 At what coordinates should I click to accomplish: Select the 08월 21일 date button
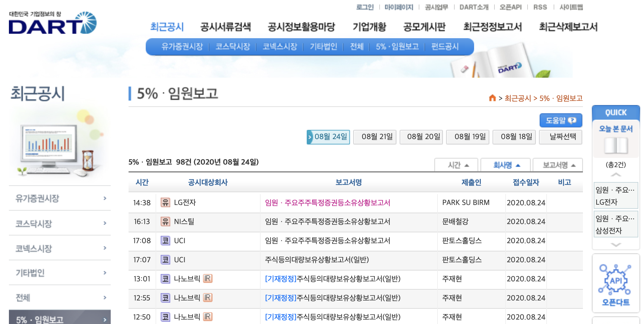375,137
